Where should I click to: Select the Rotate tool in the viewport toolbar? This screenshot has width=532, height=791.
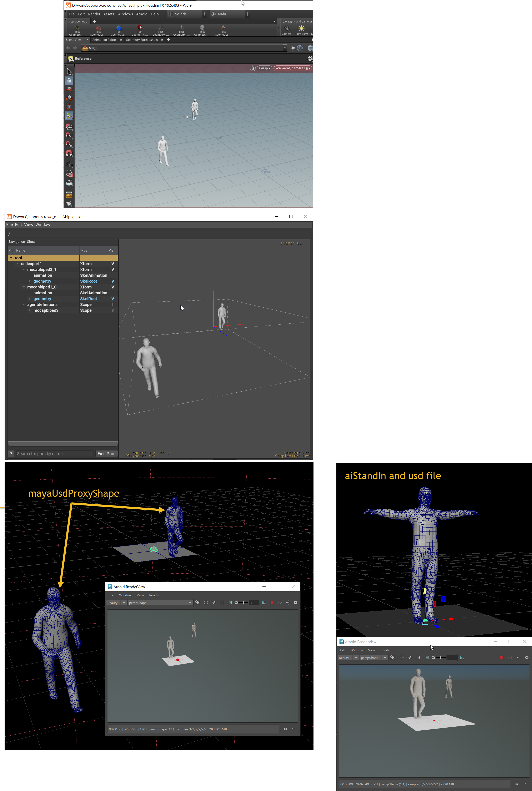click(69, 98)
